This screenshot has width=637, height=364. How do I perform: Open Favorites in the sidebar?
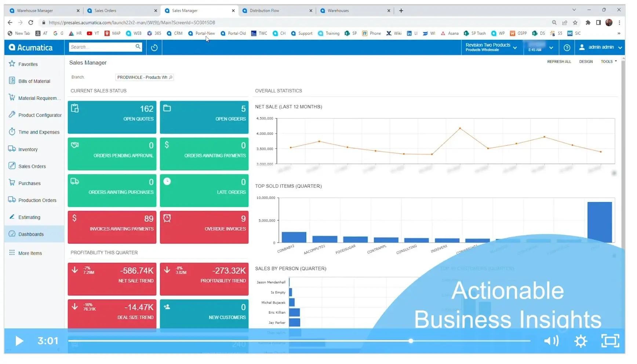[x=28, y=64]
